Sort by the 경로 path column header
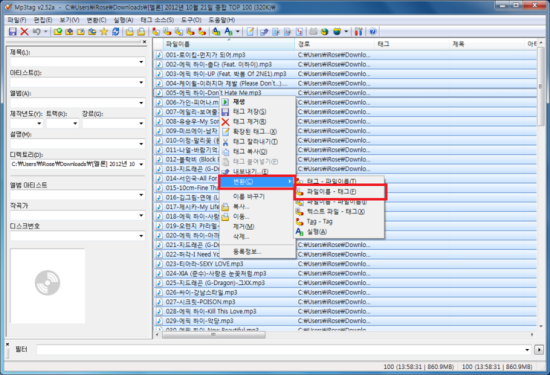This screenshot has height=375, width=550. pyautogui.click(x=335, y=44)
